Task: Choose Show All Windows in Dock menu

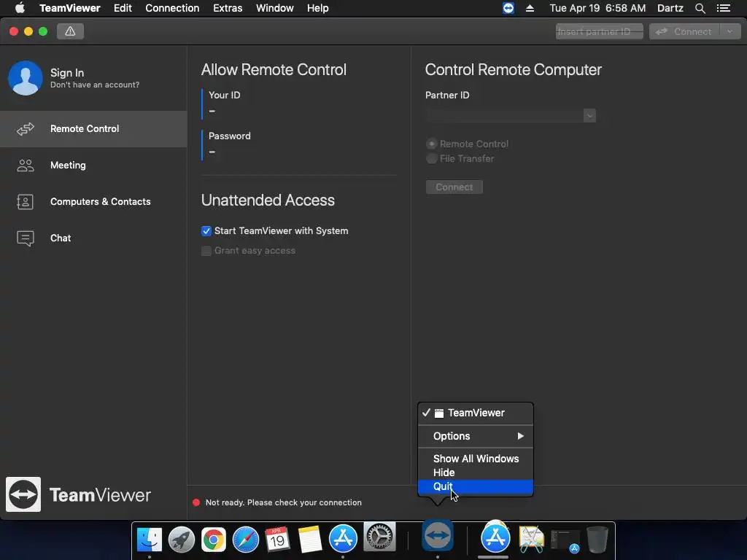Action: point(476,459)
